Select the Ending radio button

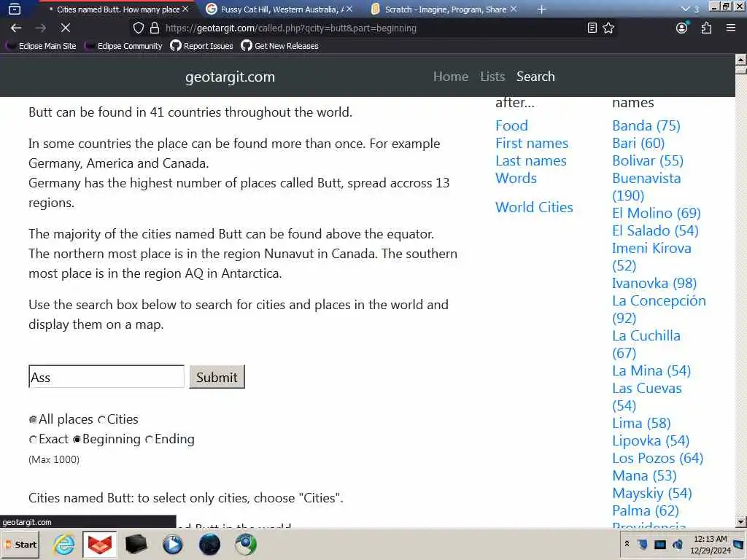click(x=149, y=440)
